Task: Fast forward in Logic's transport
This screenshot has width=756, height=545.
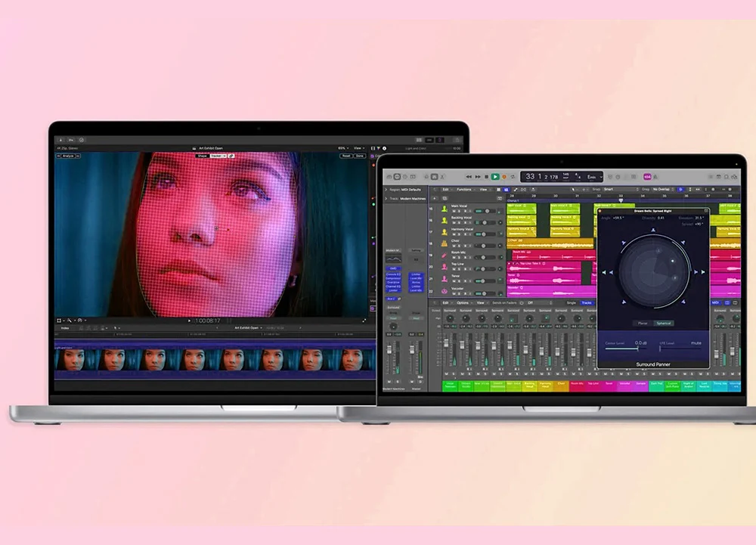Action: (478, 177)
